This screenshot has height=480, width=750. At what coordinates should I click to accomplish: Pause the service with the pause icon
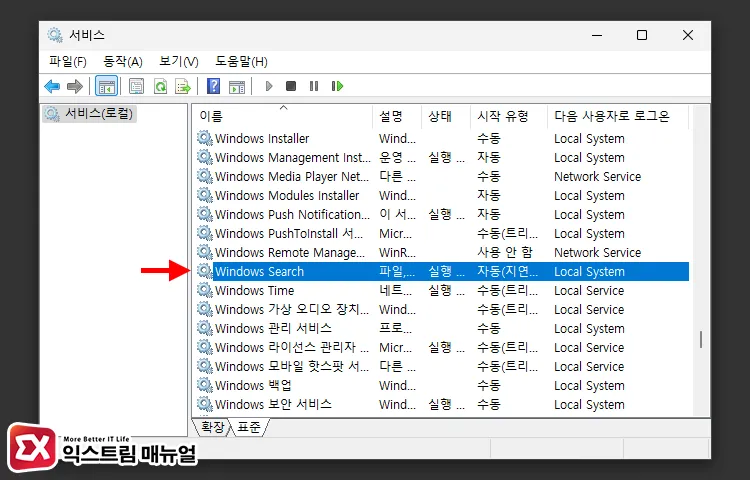tap(314, 86)
